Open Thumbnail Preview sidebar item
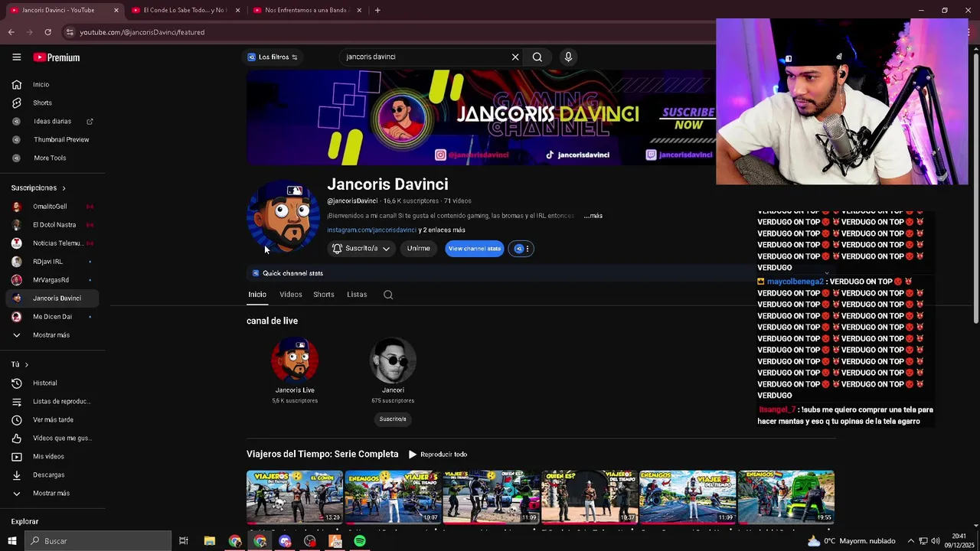980x551 pixels. 61,139
